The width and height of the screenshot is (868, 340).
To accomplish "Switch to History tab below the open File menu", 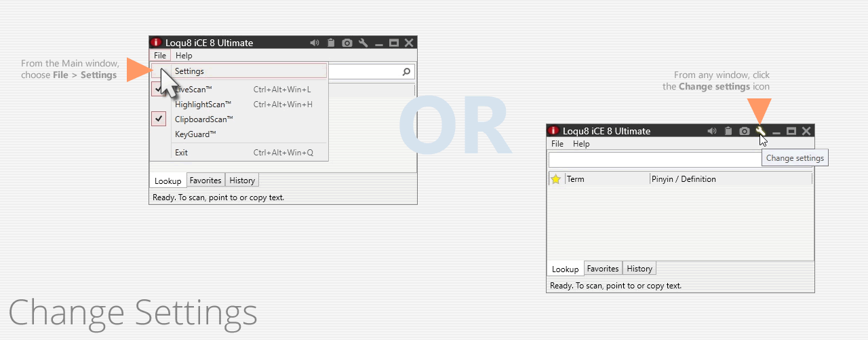I will coord(242,181).
